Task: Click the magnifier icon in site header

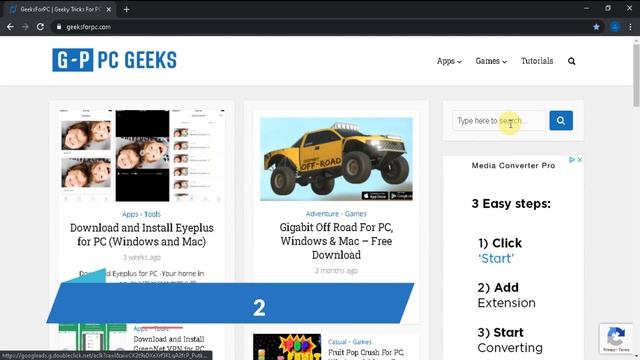Action: point(571,61)
